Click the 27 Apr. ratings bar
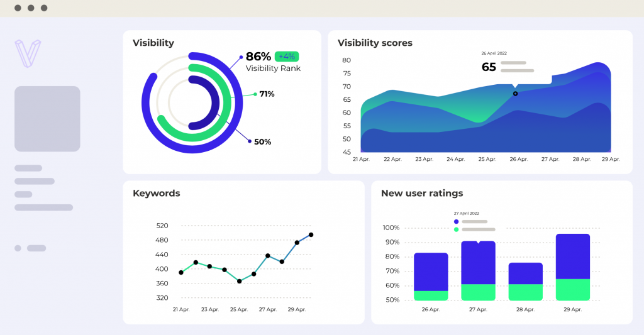Screen dimensions: 644x335 click(x=478, y=270)
